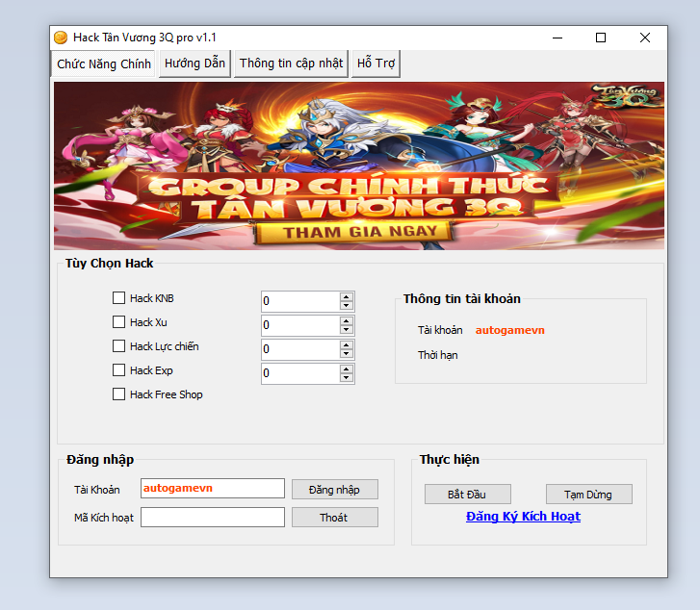Pause using the Tạm Dừng button
700x610 pixels.
pyautogui.click(x=589, y=495)
